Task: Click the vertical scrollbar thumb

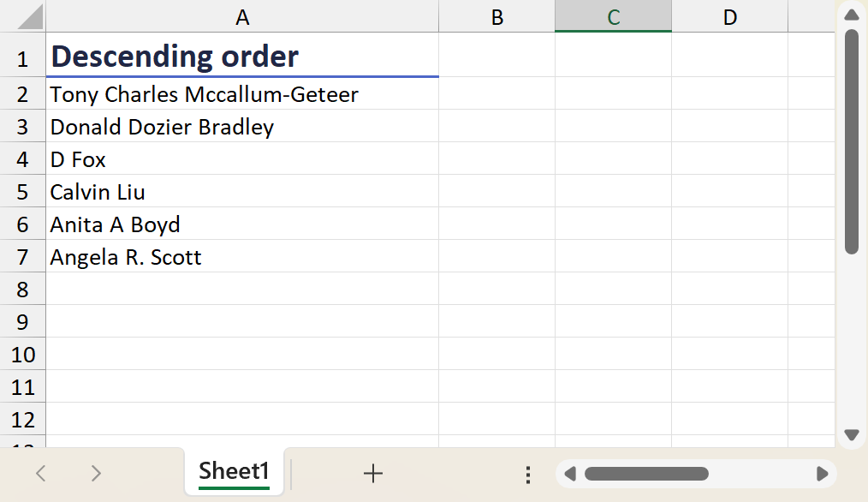Action: tap(851, 141)
